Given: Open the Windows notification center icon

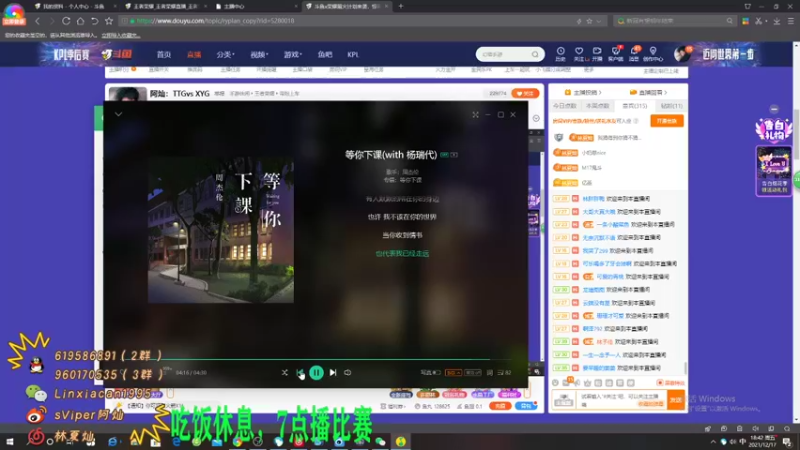Looking at the screenshot, I should 787,442.
